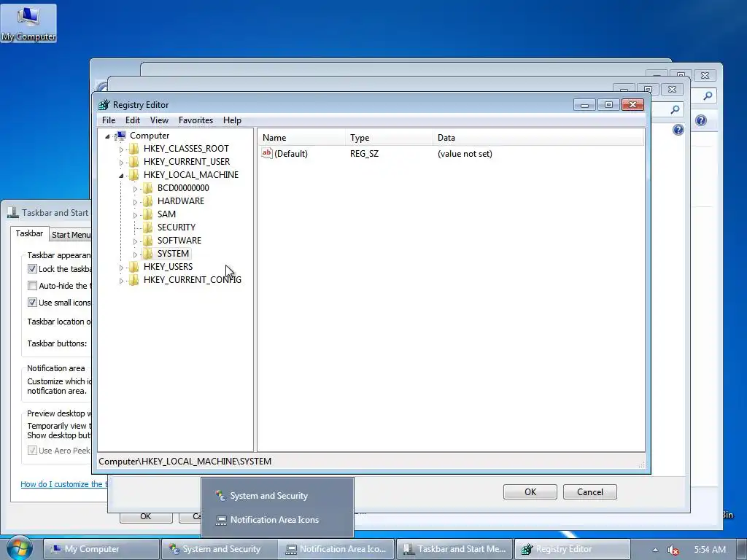Select the HKEY_CURRENT_USER folder icon
This screenshot has width=747, height=560.
pyautogui.click(x=134, y=161)
